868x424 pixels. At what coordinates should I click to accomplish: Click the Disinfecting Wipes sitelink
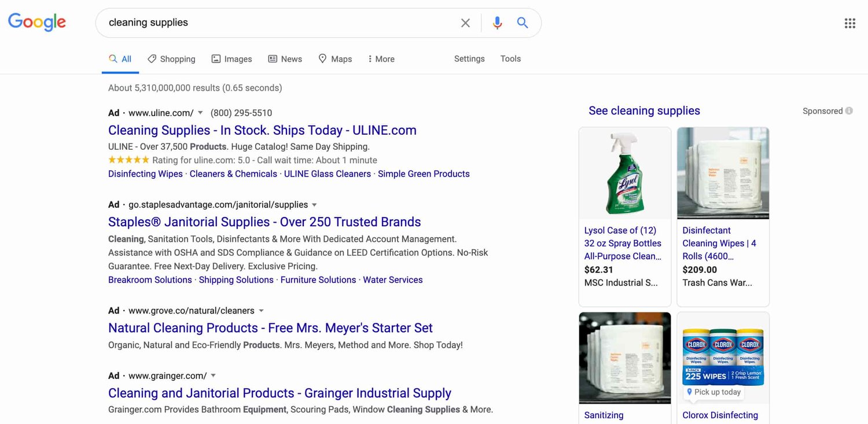tap(145, 174)
